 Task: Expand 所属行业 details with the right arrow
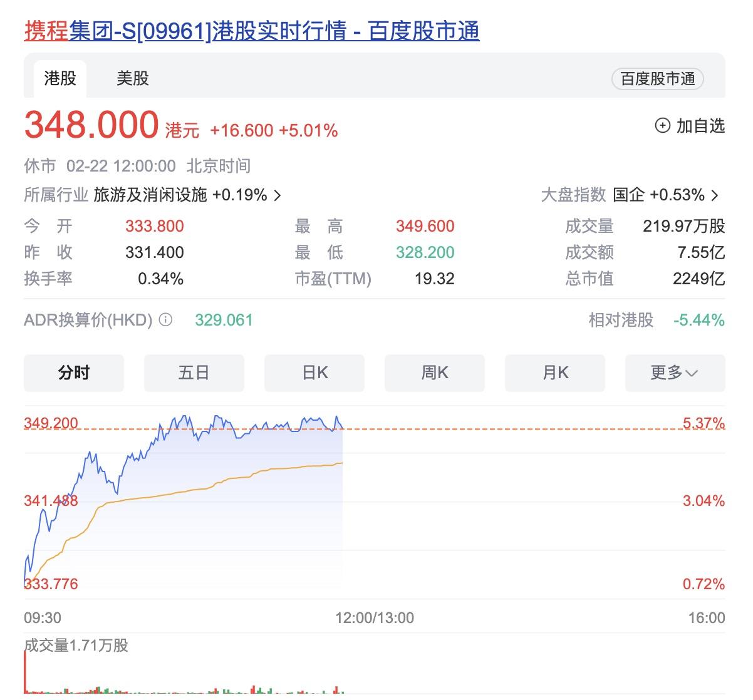click(278, 195)
